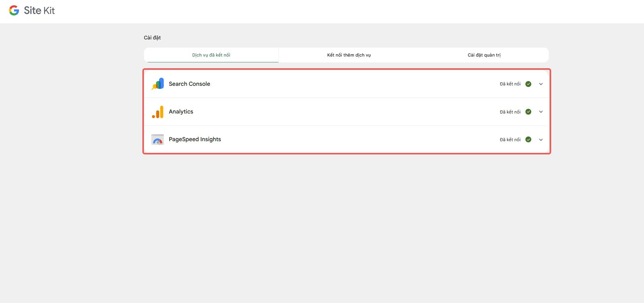
Task: Click the Cài đặt page heading
Action: pos(152,38)
